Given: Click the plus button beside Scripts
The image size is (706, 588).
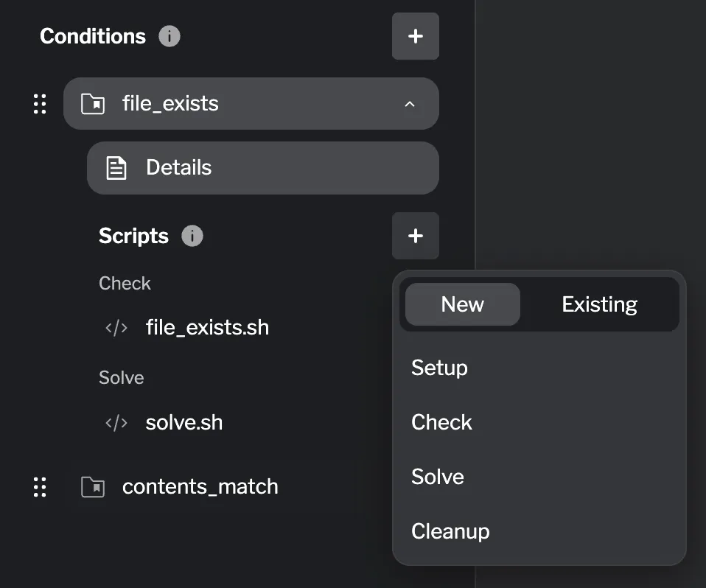Looking at the screenshot, I should [x=415, y=236].
